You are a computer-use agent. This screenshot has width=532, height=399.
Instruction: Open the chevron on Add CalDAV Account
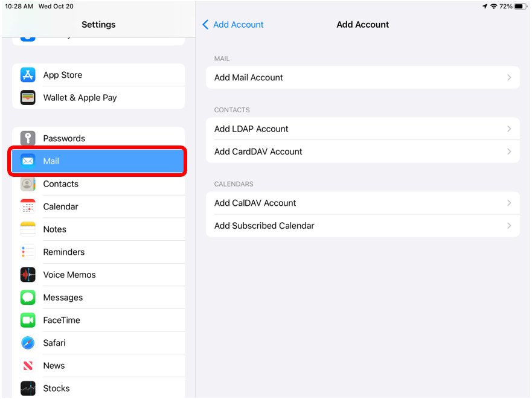tap(509, 203)
